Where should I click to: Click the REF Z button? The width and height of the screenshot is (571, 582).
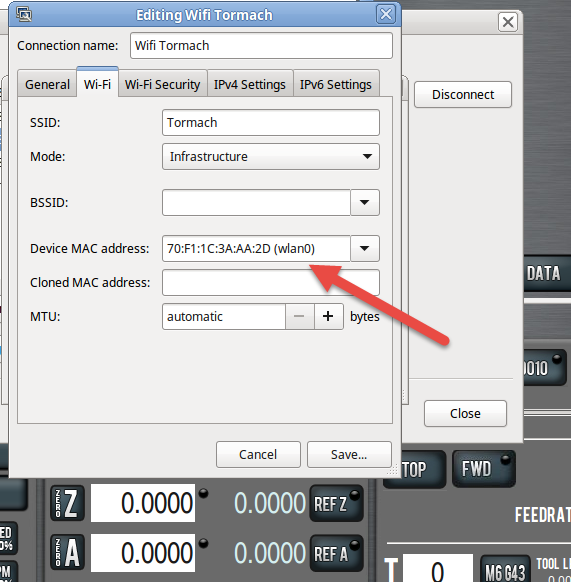coord(336,504)
